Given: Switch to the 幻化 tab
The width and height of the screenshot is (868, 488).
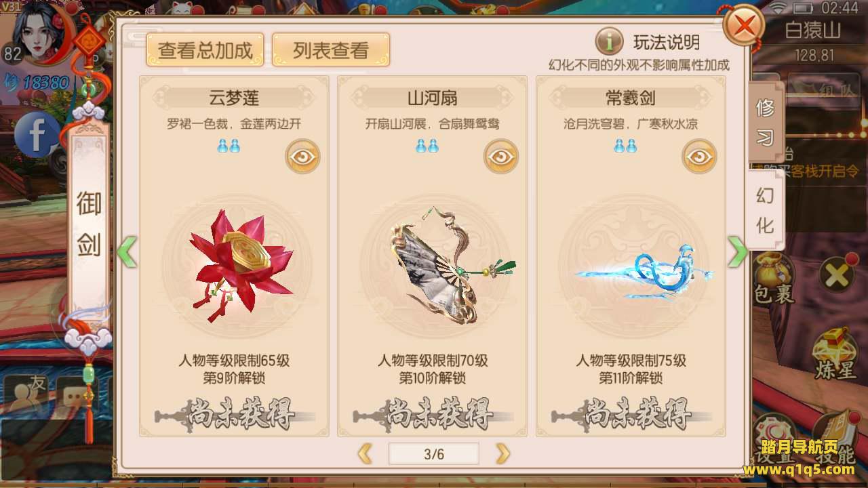Looking at the screenshot, I should click(x=765, y=210).
